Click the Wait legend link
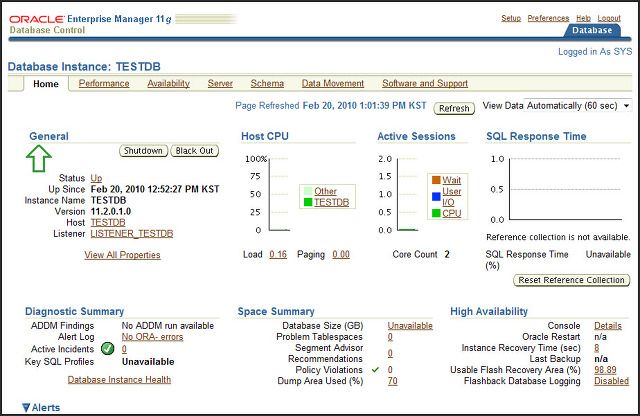The height and width of the screenshot is (416, 640). pos(451,180)
